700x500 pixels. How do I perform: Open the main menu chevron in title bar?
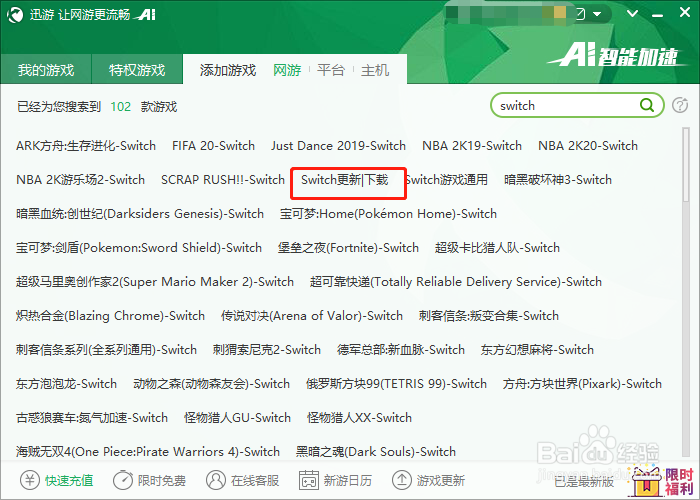[632, 13]
